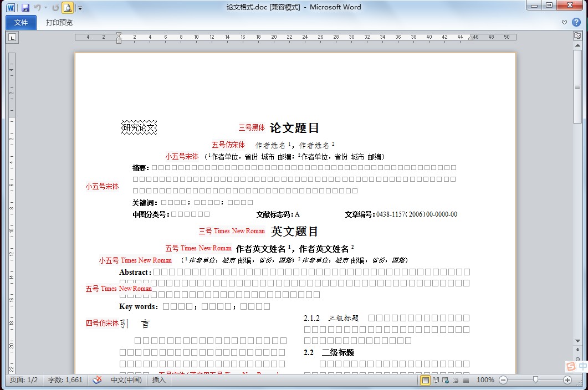Click the 四号仿宋体 red annotation
This screenshot has height=390, width=588.
pos(102,324)
